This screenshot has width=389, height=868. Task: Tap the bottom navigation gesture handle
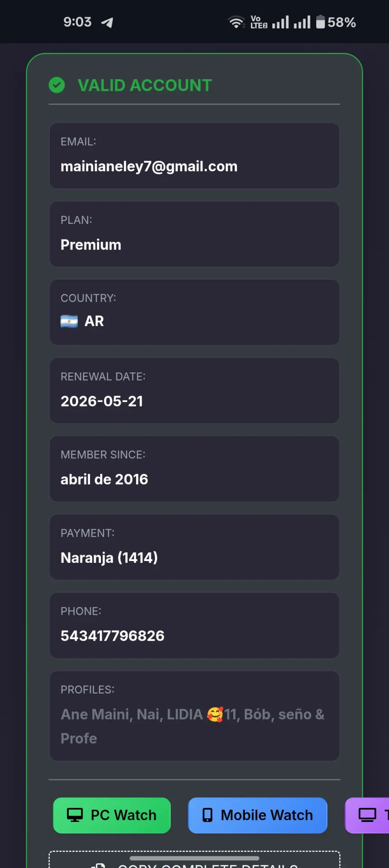[194, 858]
